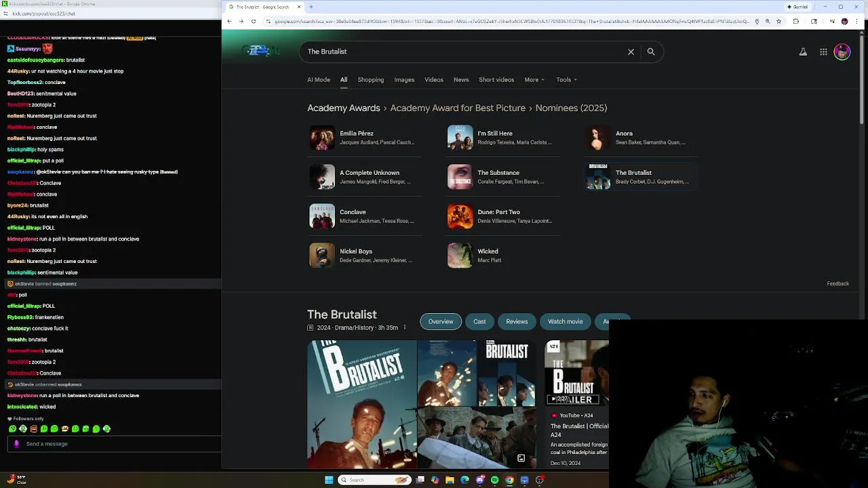
Task: Open the Nickel Boys nominee card
Action: coord(365,256)
